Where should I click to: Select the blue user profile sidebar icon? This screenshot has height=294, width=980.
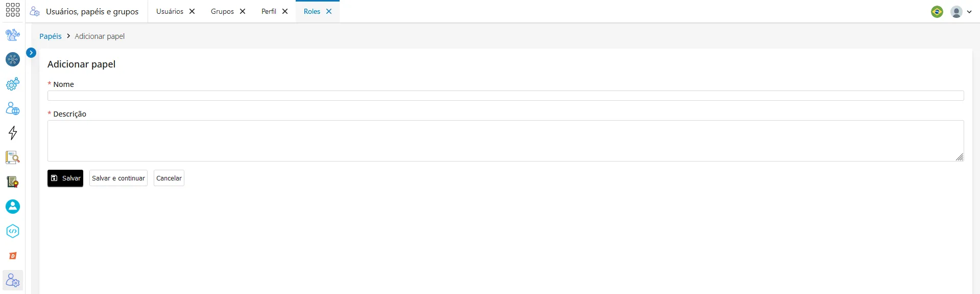tap(13, 207)
